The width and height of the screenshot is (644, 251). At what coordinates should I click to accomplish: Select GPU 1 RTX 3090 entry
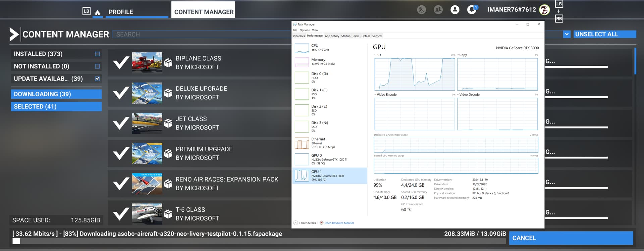[x=330, y=175]
